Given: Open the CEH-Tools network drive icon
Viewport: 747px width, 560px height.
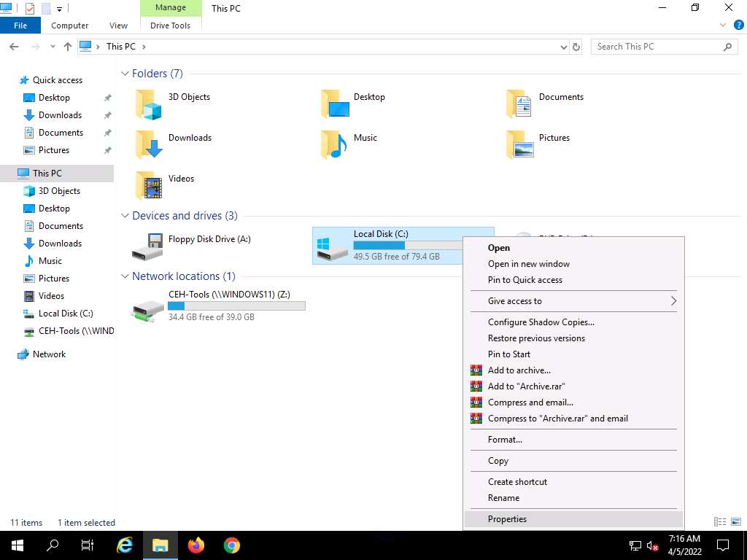Looking at the screenshot, I should [x=147, y=308].
